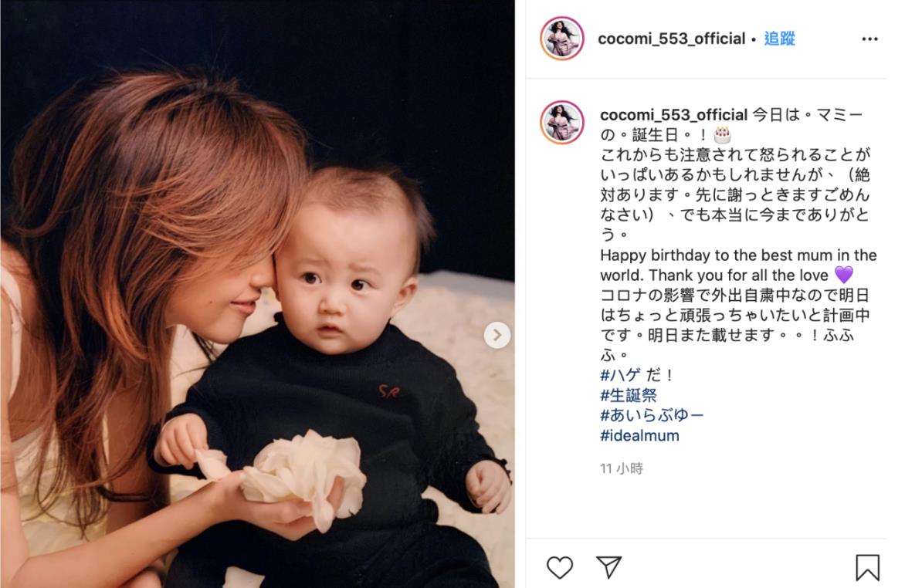This screenshot has height=588, width=905.
Task: Open the #idealmum hashtag
Action: (639, 436)
